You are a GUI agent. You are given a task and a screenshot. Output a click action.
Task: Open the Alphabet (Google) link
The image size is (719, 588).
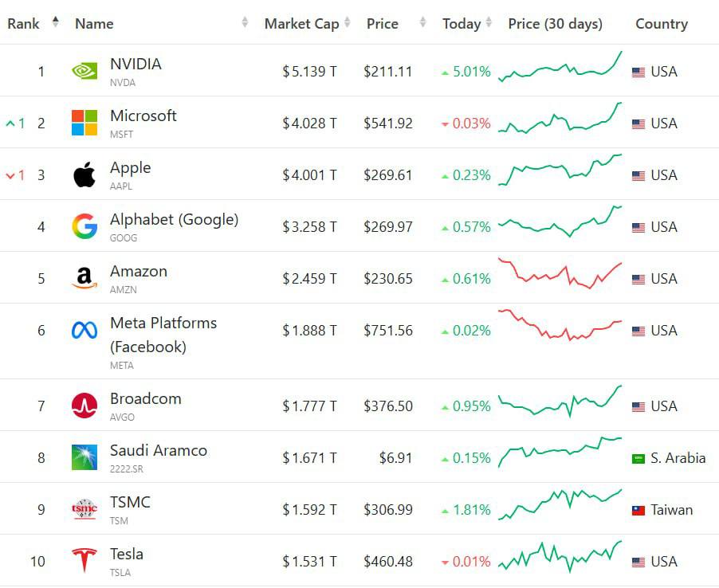pyautogui.click(x=174, y=220)
